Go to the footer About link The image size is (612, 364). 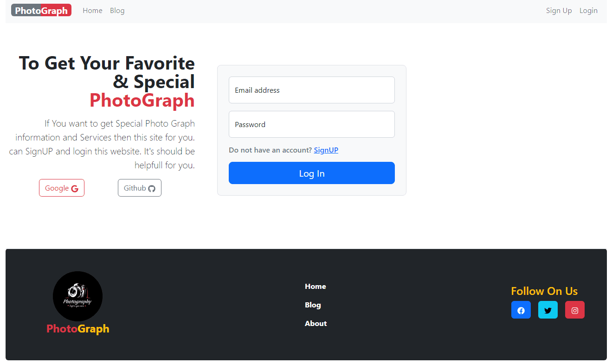(316, 324)
